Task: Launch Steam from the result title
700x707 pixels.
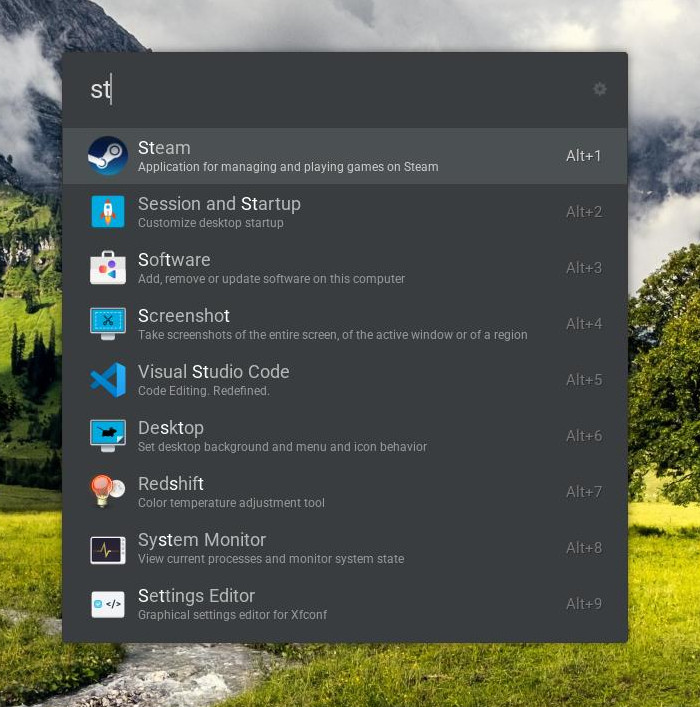Action: (x=164, y=148)
